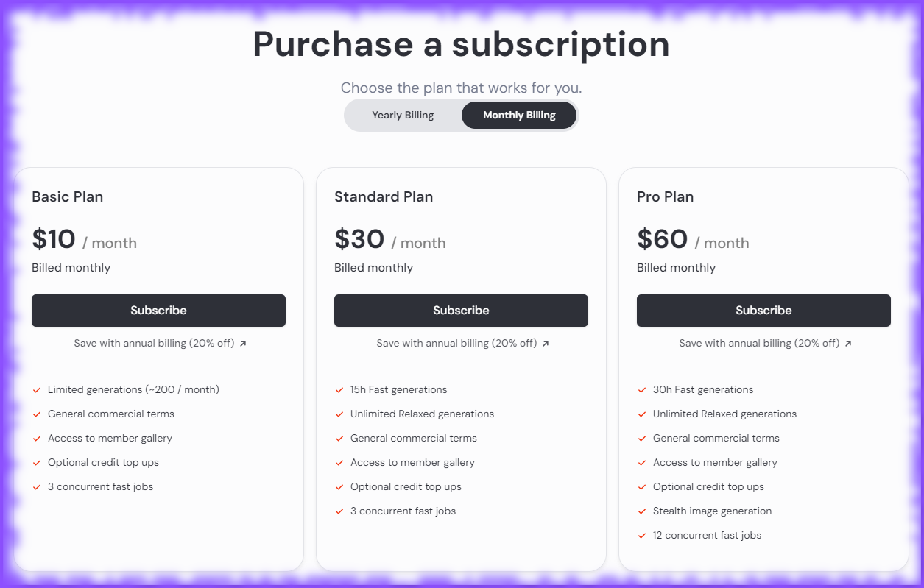The width and height of the screenshot is (924, 588).
Task: Switch to Yearly Billing
Action: [403, 116]
